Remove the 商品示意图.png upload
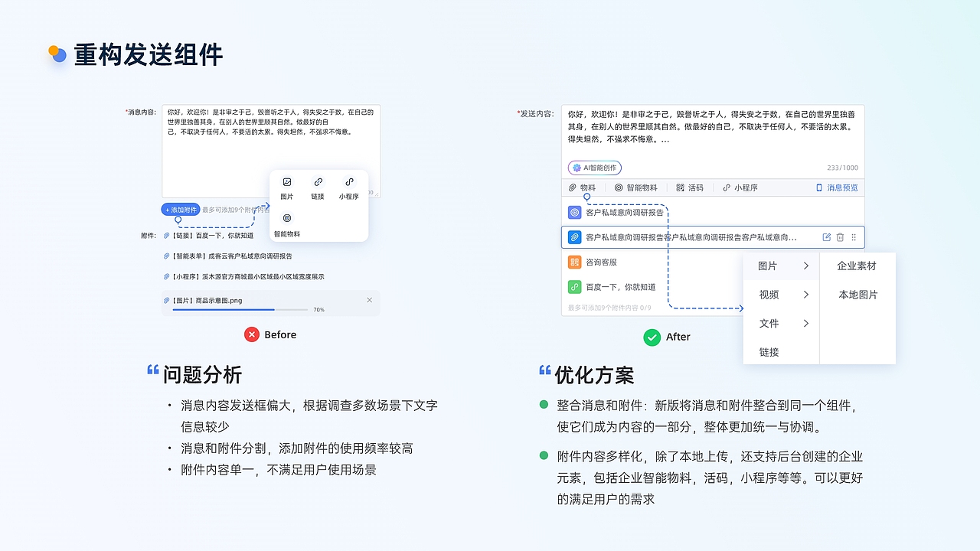The width and height of the screenshot is (980, 551). (370, 300)
